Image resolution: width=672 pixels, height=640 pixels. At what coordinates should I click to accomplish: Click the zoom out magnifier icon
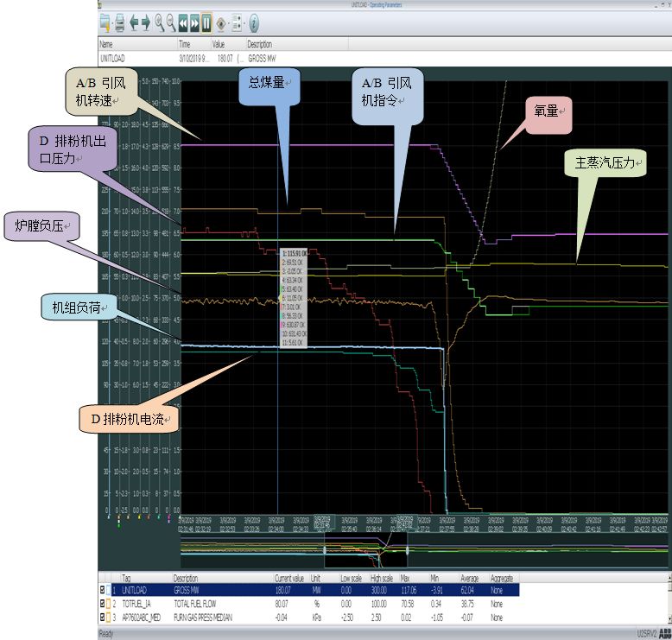(x=171, y=22)
